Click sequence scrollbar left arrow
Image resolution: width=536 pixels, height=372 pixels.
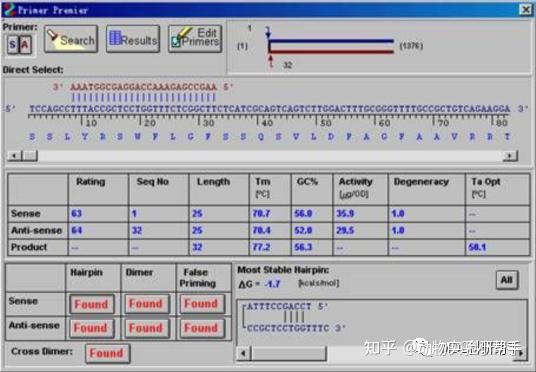tap(14, 156)
